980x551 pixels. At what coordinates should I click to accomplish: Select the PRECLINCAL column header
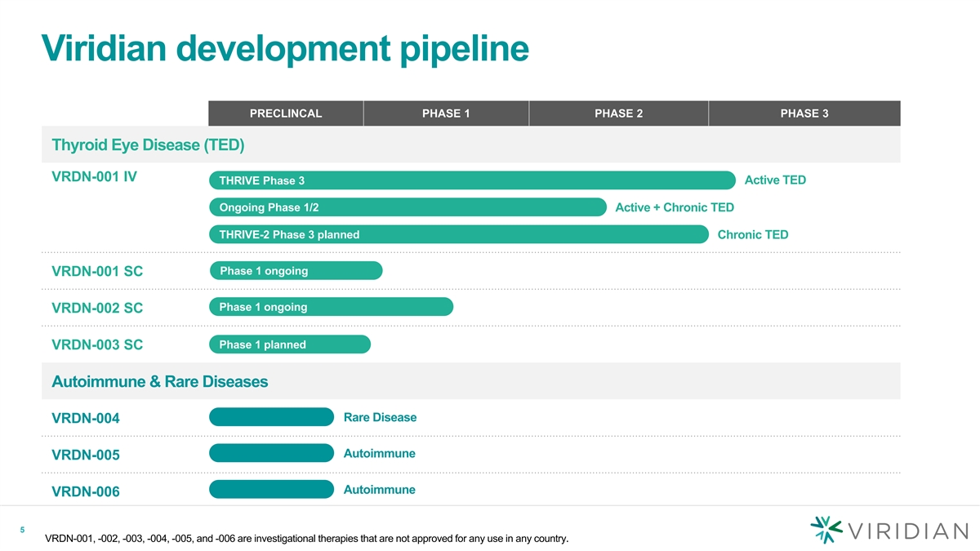click(x=285, y=113)
